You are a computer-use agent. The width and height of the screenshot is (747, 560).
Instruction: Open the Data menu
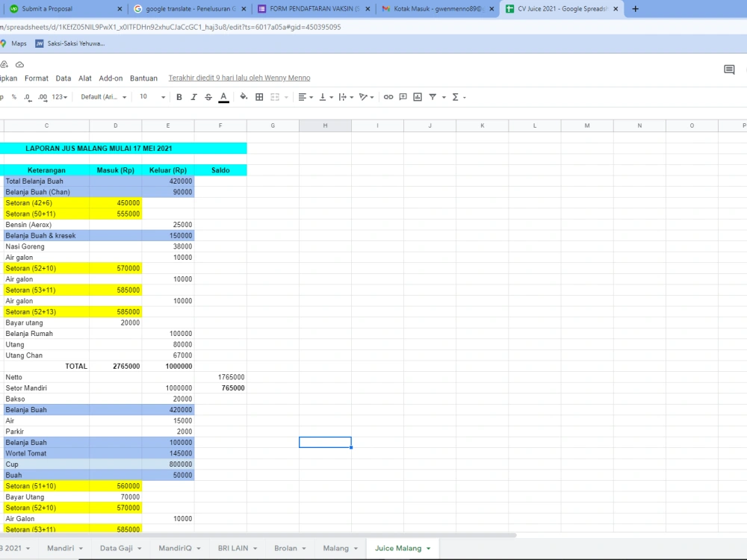63,78
